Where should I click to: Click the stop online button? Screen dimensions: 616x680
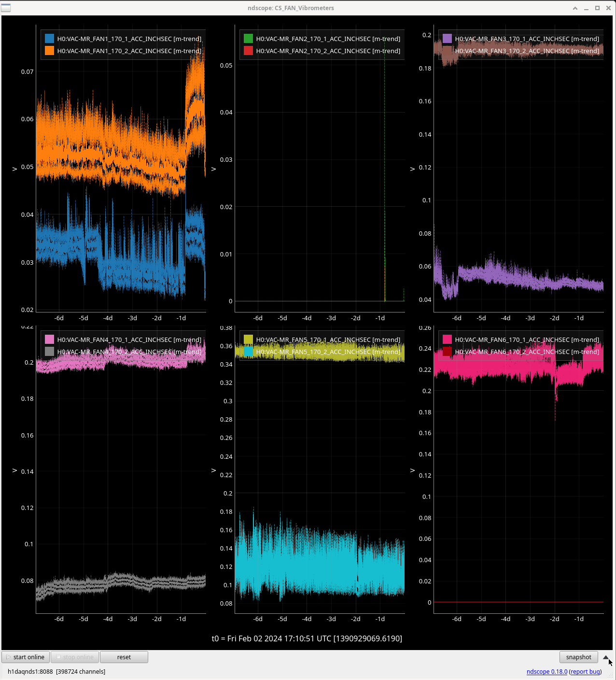pos(75,657)
